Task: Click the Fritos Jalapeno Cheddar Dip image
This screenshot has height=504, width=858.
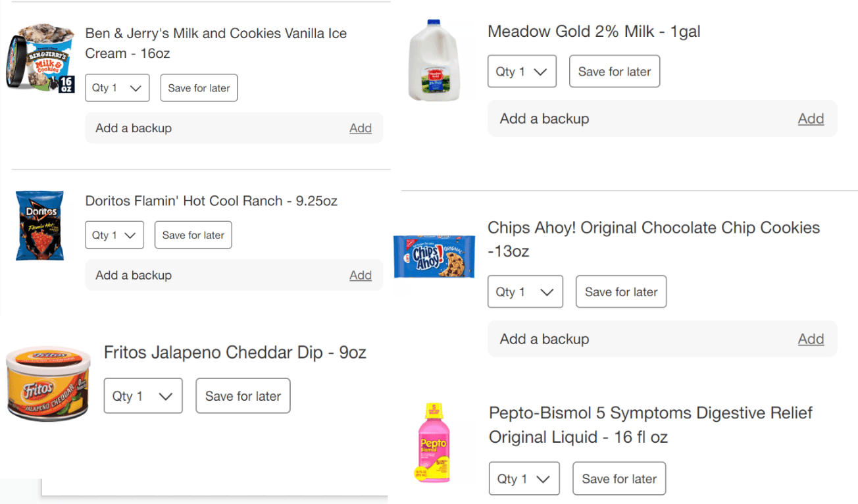Action: (x=49, y=384)
